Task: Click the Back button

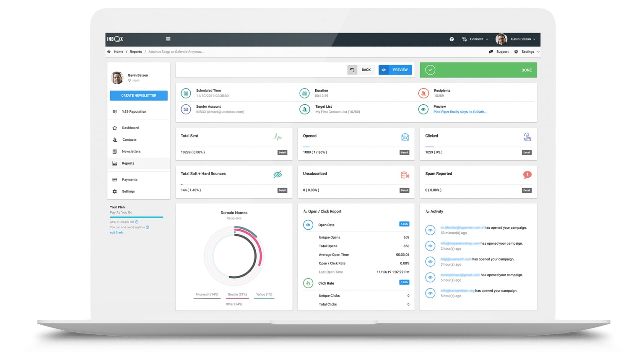Action: [361, 70]
